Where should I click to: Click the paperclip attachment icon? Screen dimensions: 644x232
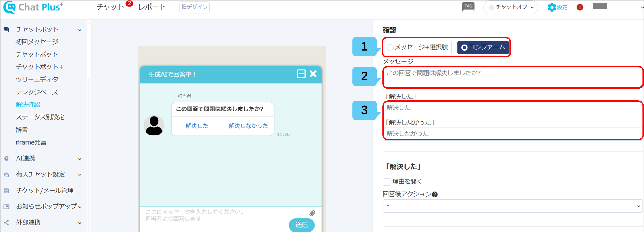312,213
